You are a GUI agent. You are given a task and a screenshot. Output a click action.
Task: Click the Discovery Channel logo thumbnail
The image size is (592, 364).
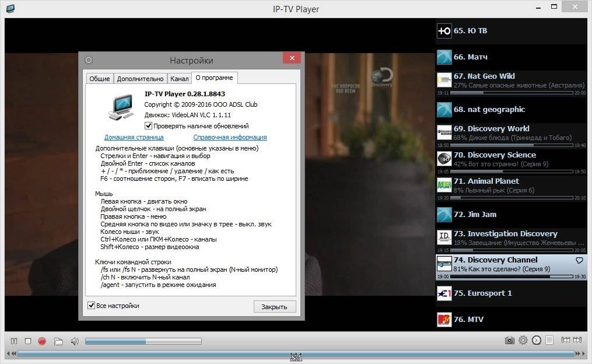(444, 264)
